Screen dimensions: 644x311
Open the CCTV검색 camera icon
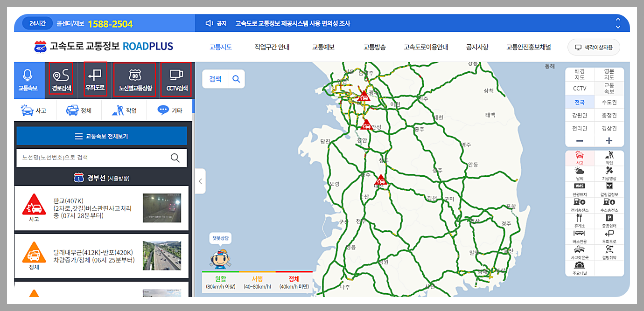tap(177, 80)
